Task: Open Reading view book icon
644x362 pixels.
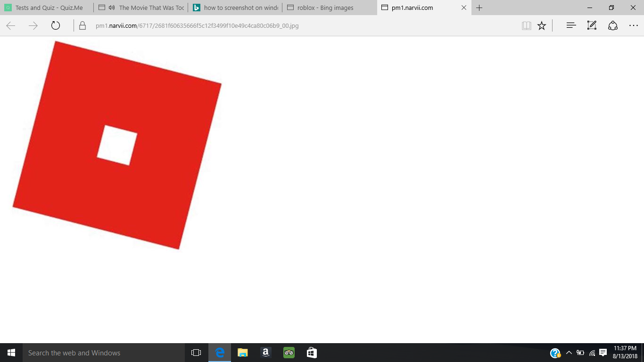Action: (x=527, y=25)
